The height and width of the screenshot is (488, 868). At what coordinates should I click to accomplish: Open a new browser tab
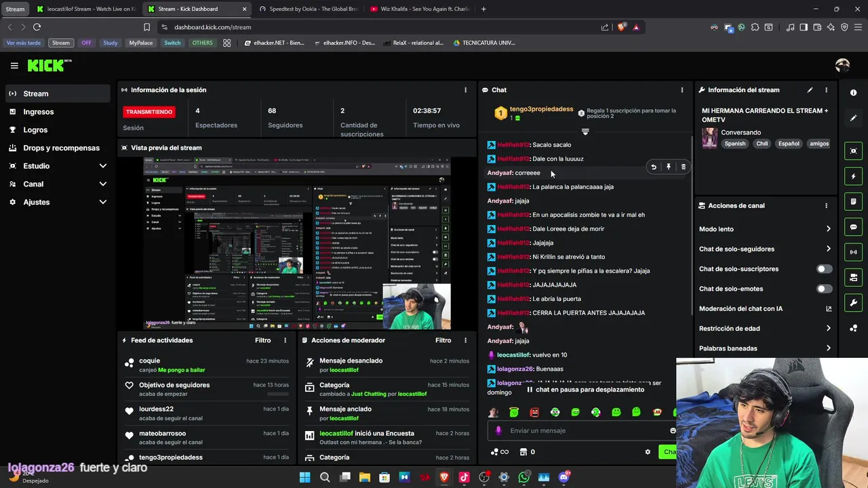coord(484,9)
